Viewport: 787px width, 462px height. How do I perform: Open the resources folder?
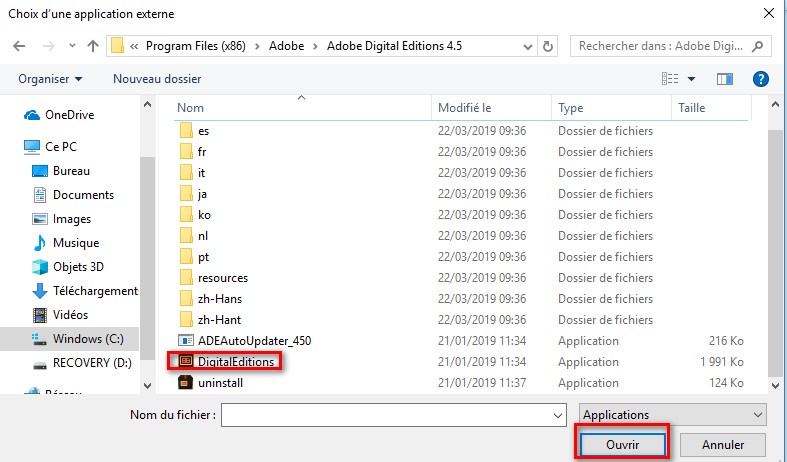pyautogui.click(x=222, y=277)
